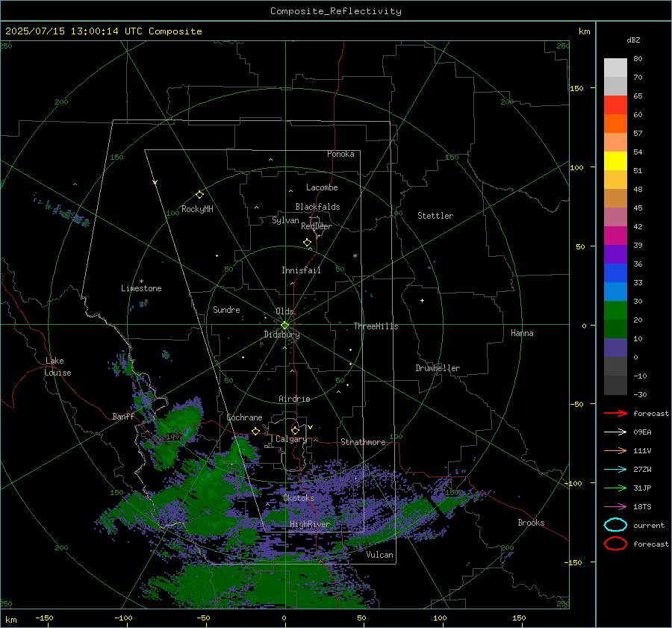Viewport: 672px width, 628px height.
Task: Click the red forecast arrow in legend
Action: pyautogui.click(x=615, y=413)
